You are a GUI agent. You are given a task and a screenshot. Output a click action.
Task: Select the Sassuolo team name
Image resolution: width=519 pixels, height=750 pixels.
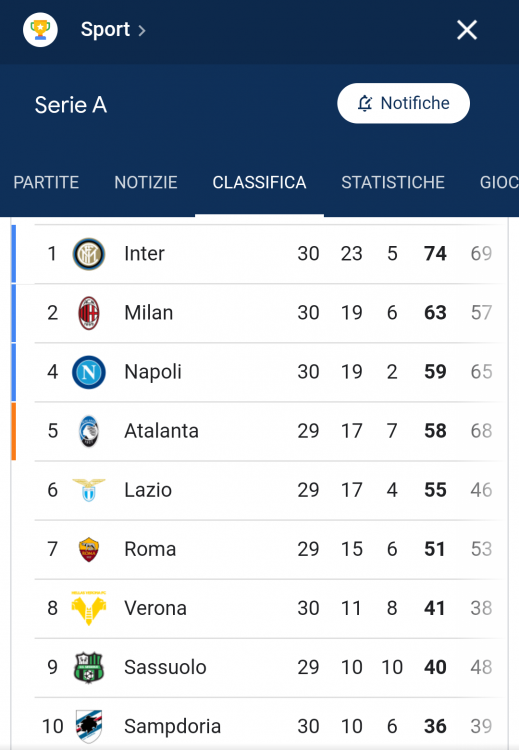click(x=165, y=667)
